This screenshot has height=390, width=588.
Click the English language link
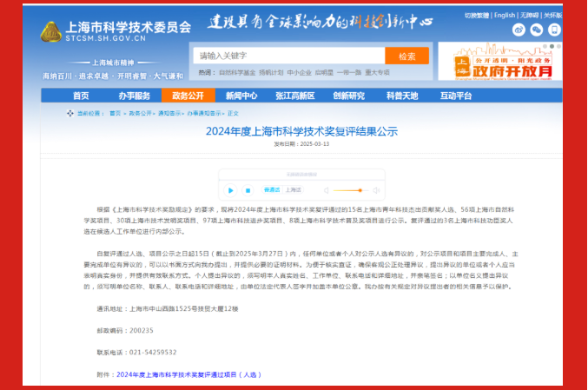tap(505, 15)
